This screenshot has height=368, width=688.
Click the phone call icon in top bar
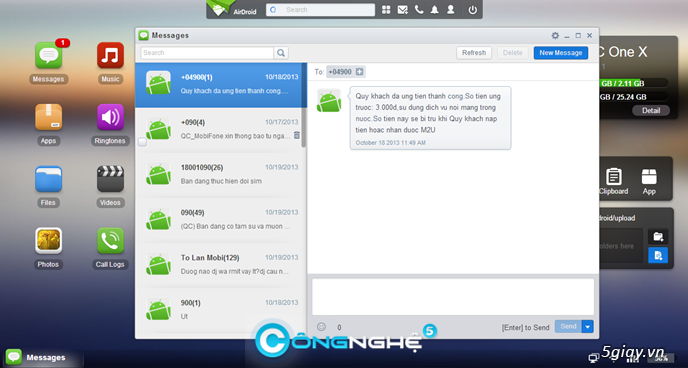(419, 10)
